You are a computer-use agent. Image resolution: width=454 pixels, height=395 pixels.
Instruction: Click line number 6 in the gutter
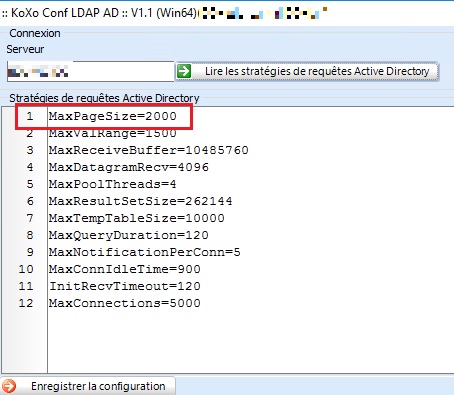coord(30,201)
